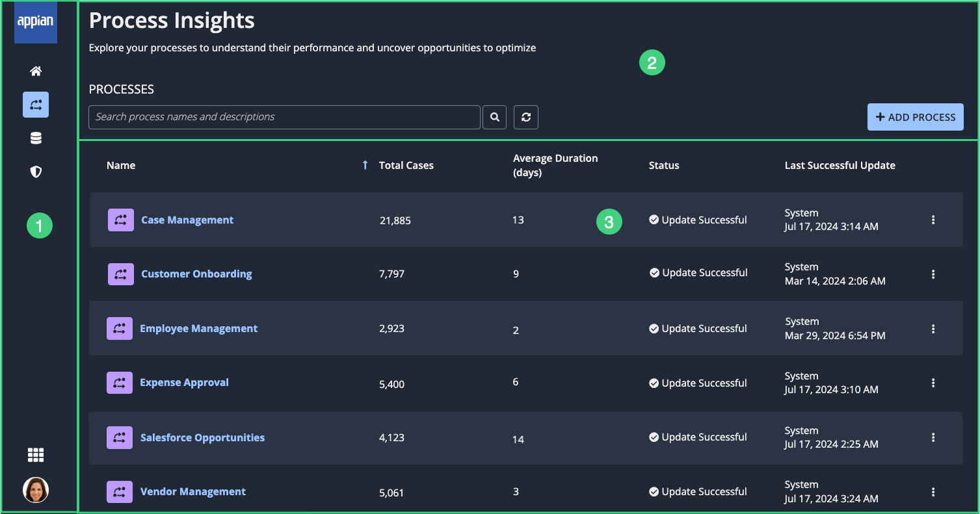Open the Home page icon

36,71
